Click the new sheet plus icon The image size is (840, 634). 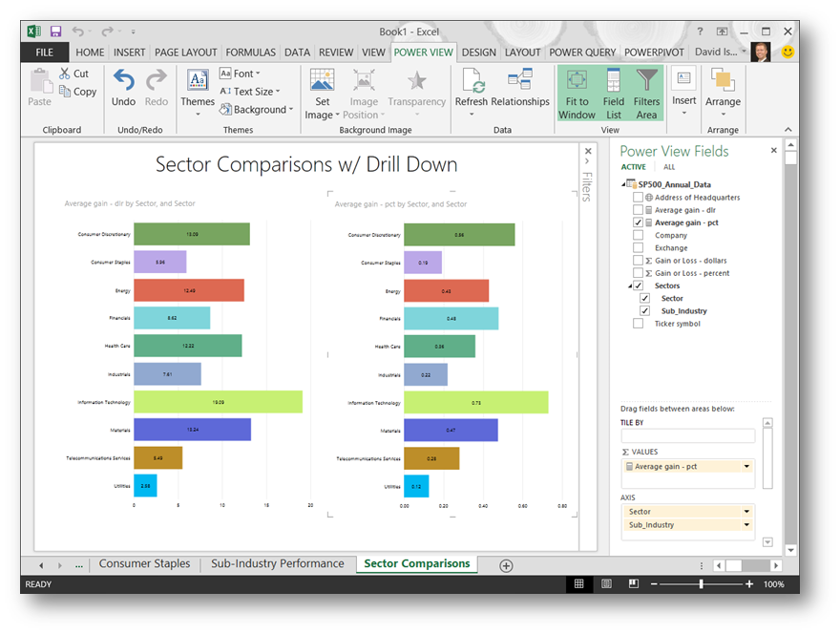(506, 565)
